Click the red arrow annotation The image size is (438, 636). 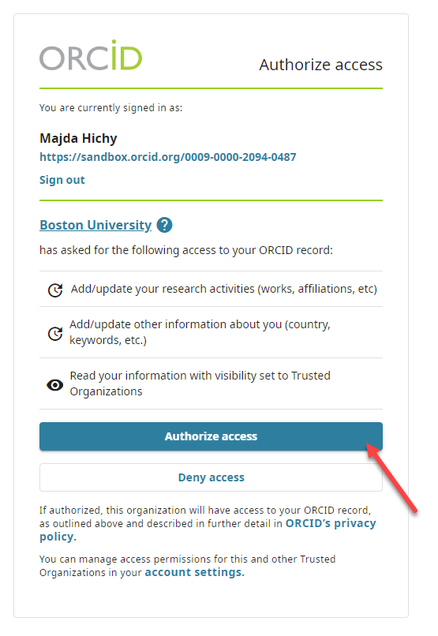pos(391,478)
